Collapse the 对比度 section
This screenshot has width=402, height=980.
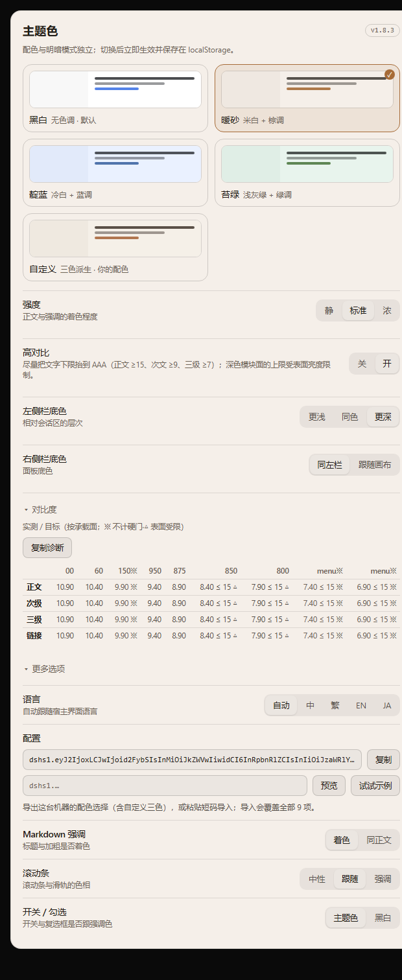click(40, 509)
